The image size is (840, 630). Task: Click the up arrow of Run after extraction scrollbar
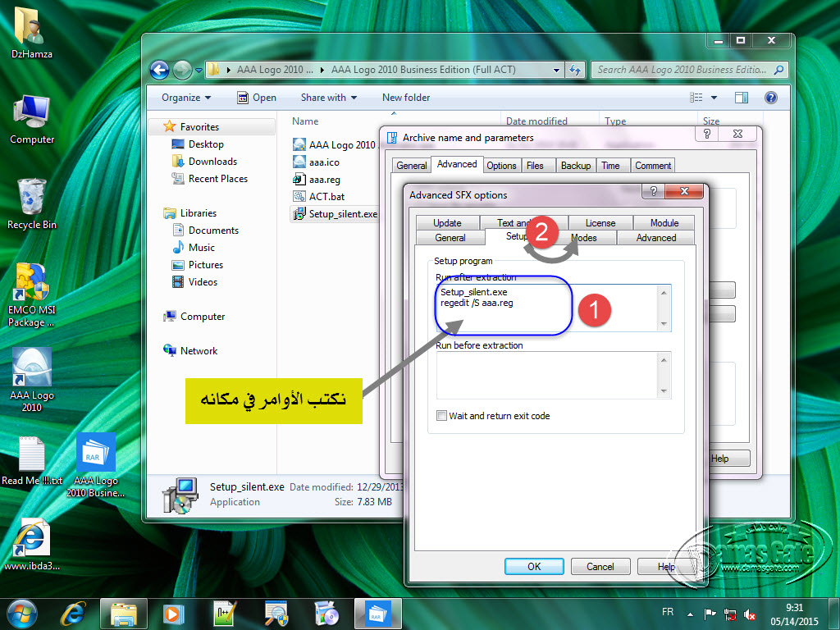[x=664, y=293]
